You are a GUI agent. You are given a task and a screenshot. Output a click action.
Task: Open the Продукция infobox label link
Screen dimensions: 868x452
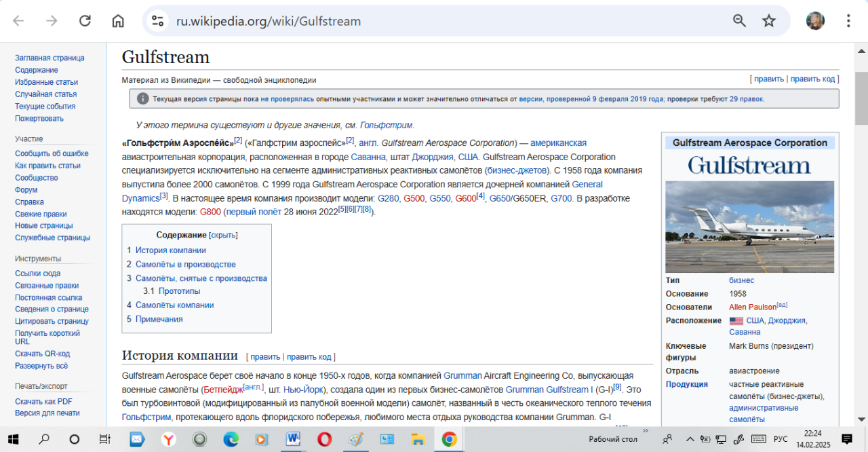687,384
